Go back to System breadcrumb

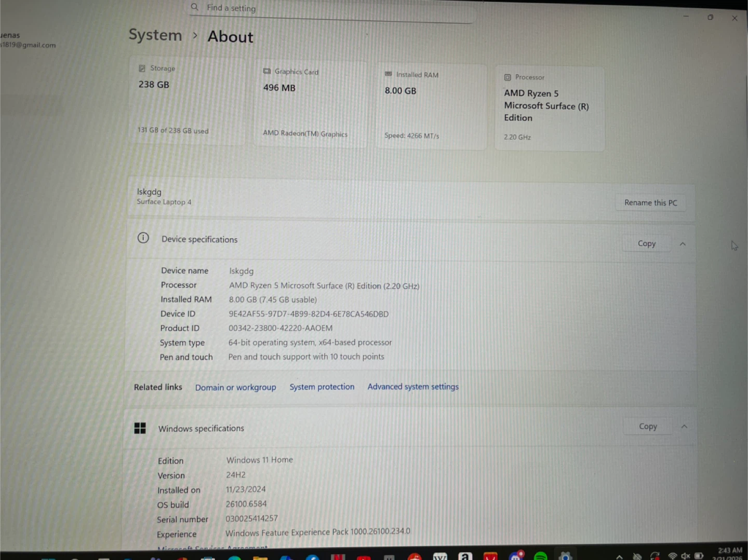tap(155, 35)
